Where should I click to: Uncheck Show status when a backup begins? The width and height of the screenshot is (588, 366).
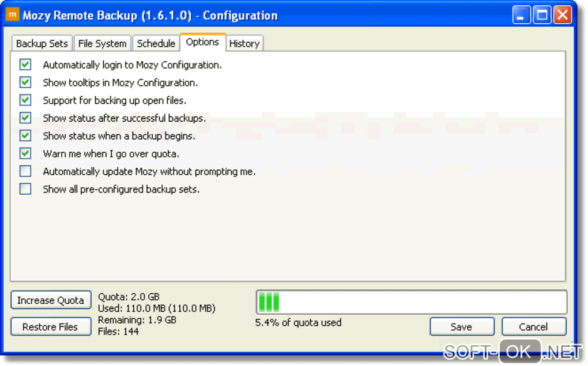(25, 135)
